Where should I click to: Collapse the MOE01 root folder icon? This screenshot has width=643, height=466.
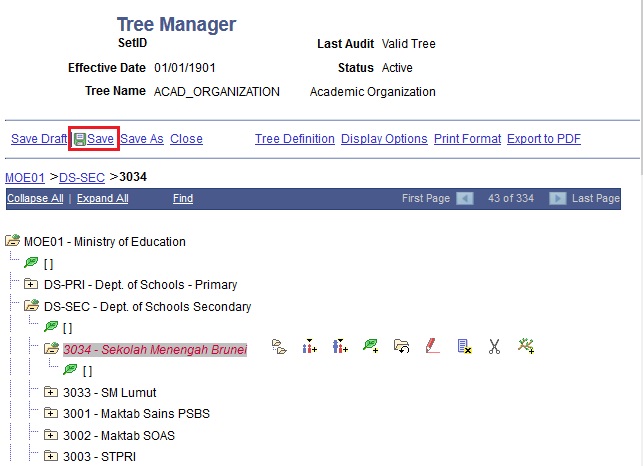tap(12, 240)
